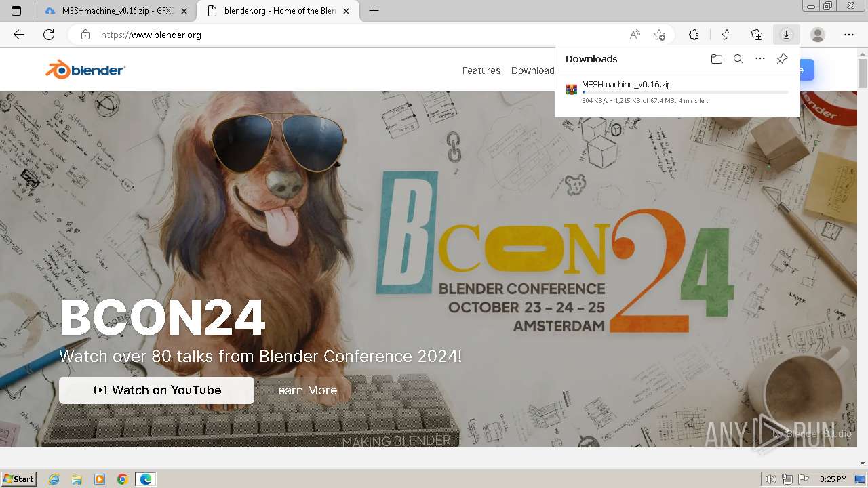Open the Collections panel

click(x=757, y=35)
